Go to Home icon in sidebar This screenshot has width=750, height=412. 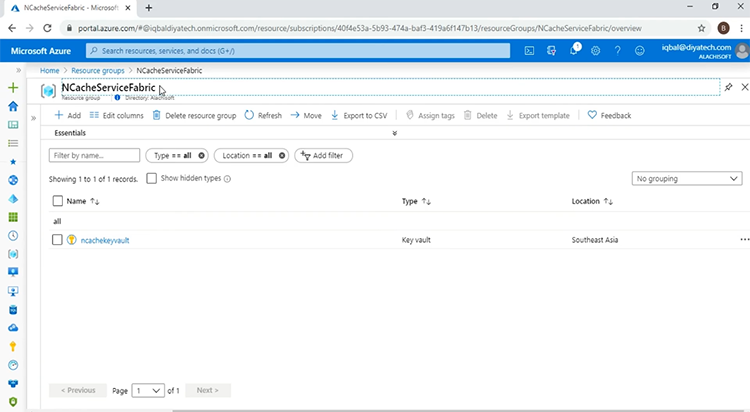pos(13,106)
